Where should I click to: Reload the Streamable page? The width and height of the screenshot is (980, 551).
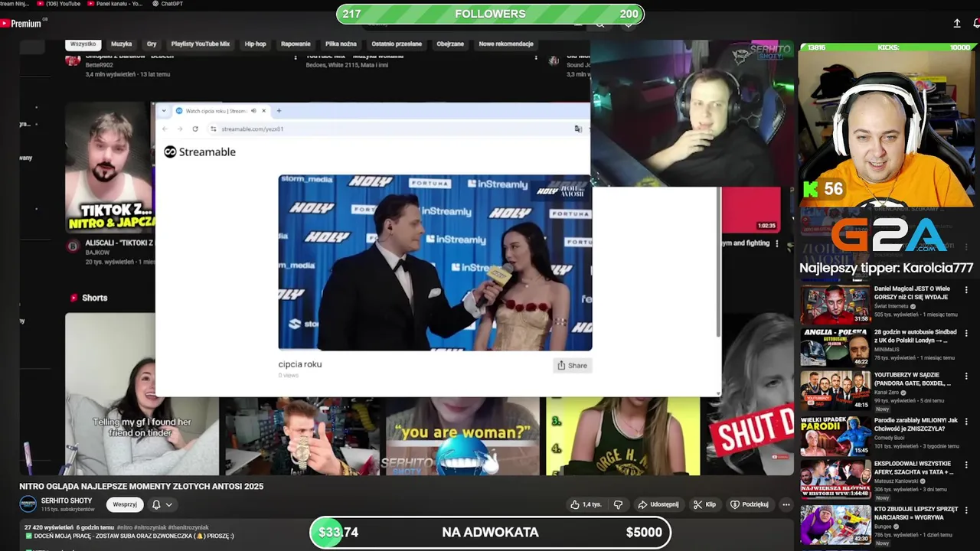coord(195,129)
